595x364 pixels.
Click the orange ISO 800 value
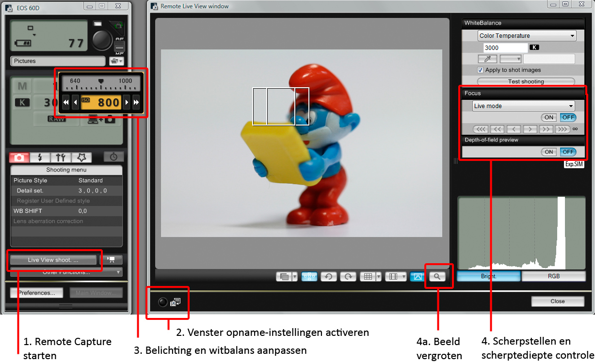tap(101, 103)
